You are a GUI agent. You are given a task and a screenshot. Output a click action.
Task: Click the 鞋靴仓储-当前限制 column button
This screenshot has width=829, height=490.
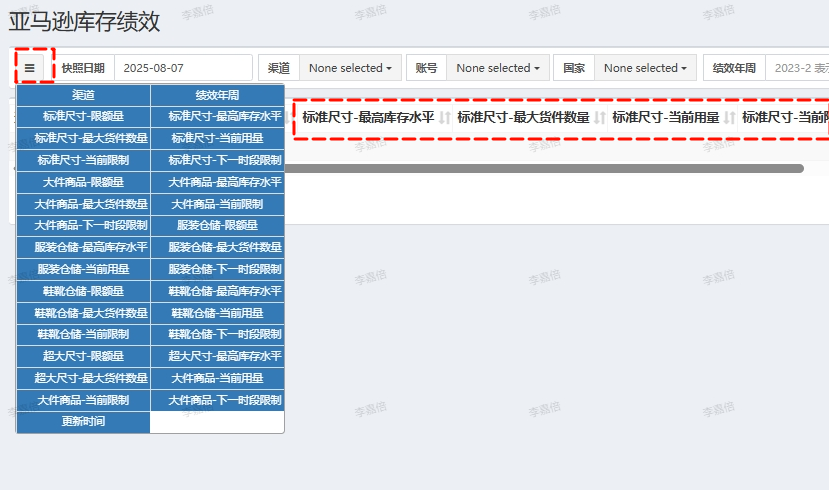(84, 335)
